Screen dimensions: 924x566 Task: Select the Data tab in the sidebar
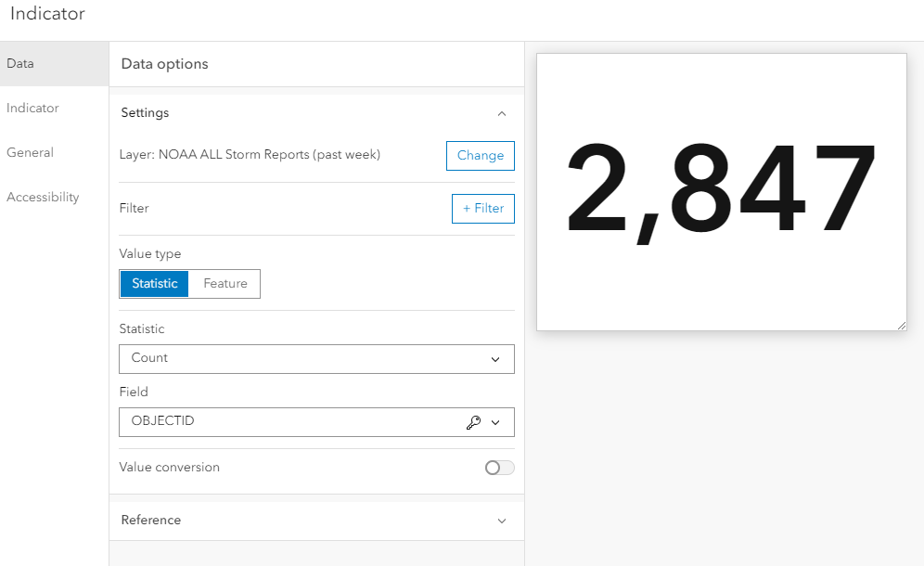tap(19, 63)
